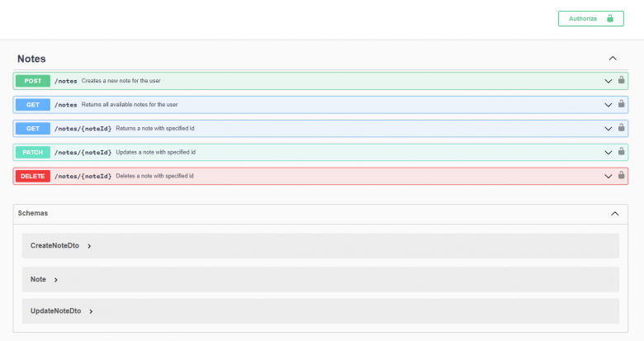Click /notes/{noteId} path in PATCH row
644x341 pixels.
83,153
